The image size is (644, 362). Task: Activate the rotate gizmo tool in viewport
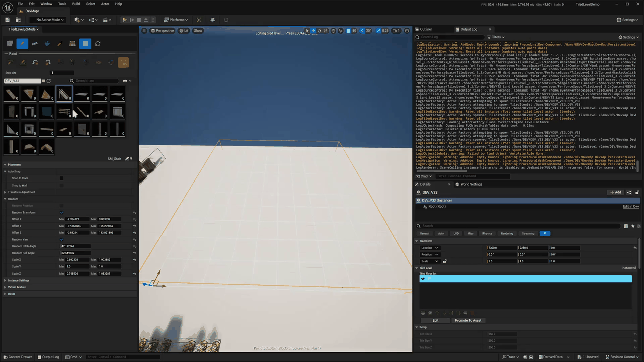tap(319, 31)
